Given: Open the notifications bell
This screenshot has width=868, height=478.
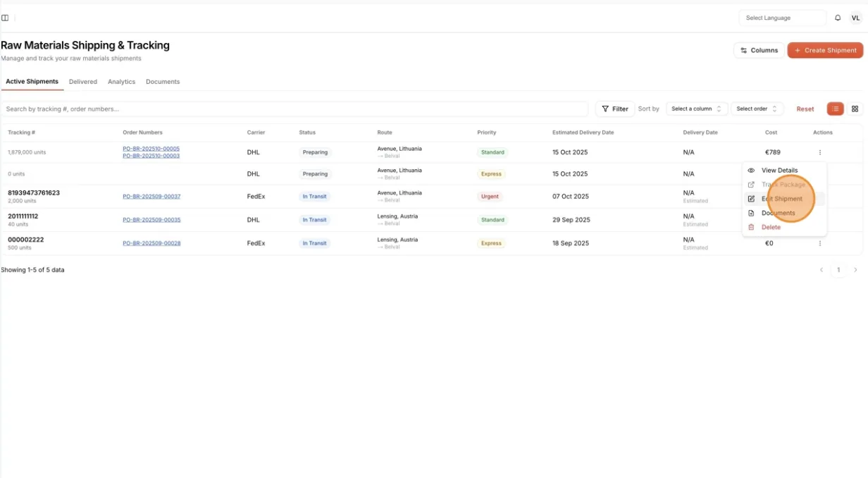Looking at the screenshot, I should [x=838, y=18].
